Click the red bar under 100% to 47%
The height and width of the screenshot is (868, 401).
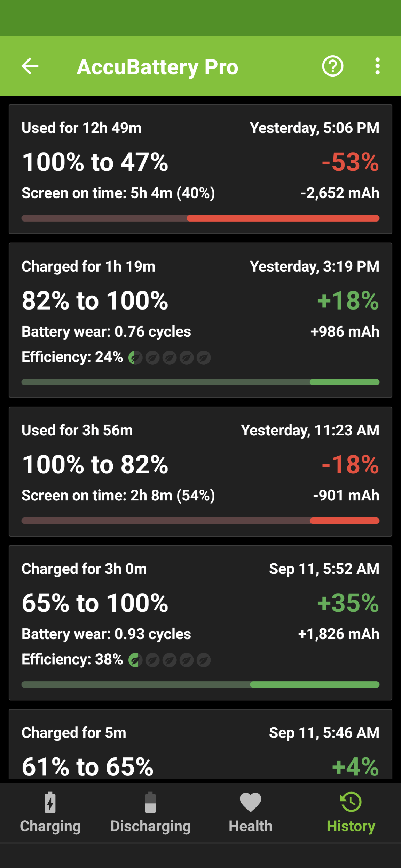283,218
